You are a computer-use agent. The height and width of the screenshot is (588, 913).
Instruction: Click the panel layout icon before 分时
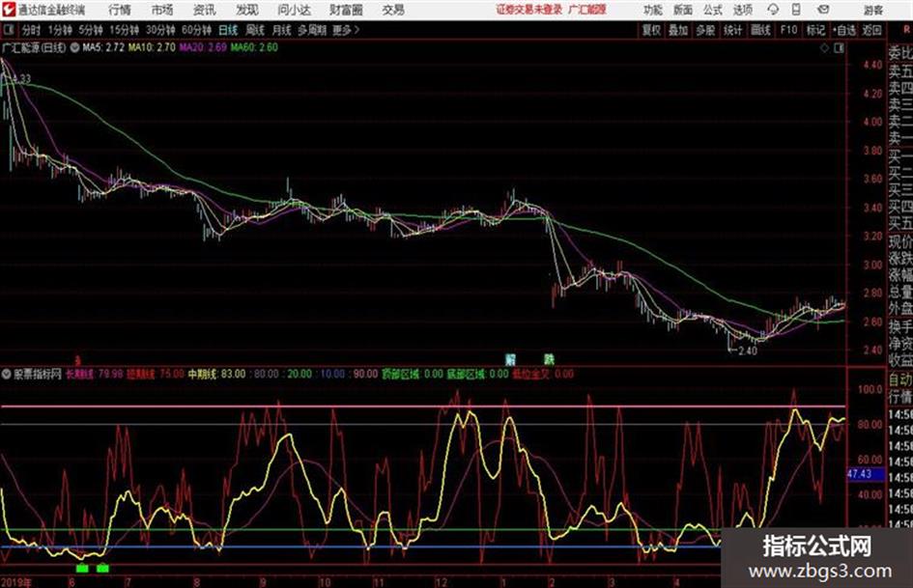[8, 30]
